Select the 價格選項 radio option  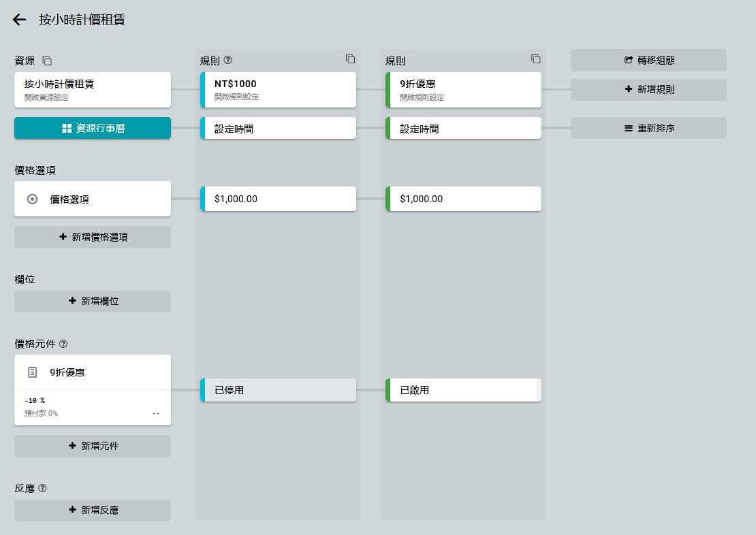point(32,199)
